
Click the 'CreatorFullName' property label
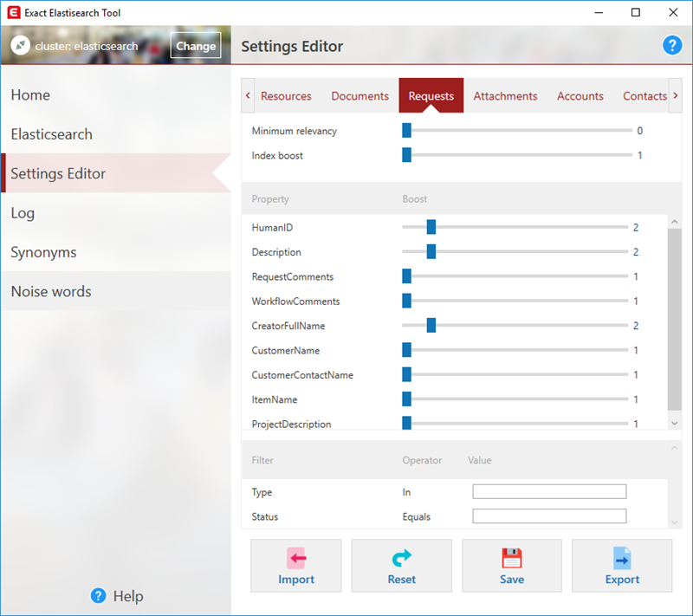click(x=288, y=326)
